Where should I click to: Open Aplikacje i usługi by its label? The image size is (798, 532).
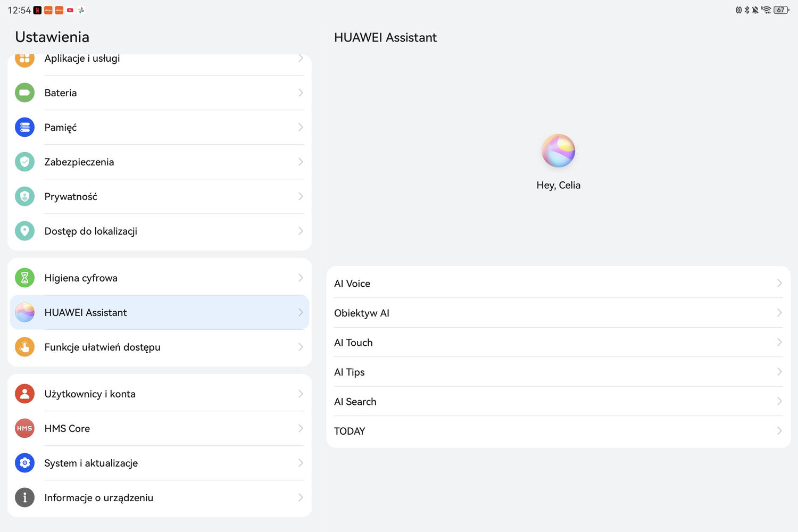(x=82, y=59)
